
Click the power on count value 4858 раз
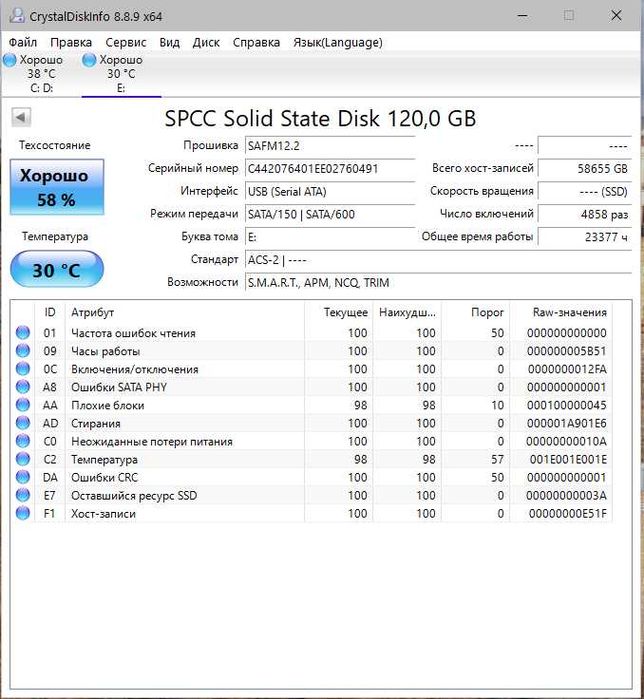[x=585, y=214]
